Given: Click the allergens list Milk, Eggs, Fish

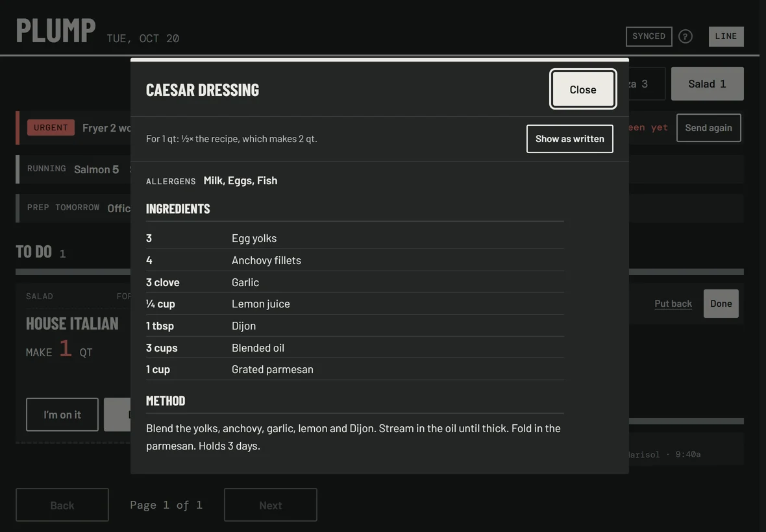Looking at the screenshot, I should pyautogui.click(x=240, y=180).
